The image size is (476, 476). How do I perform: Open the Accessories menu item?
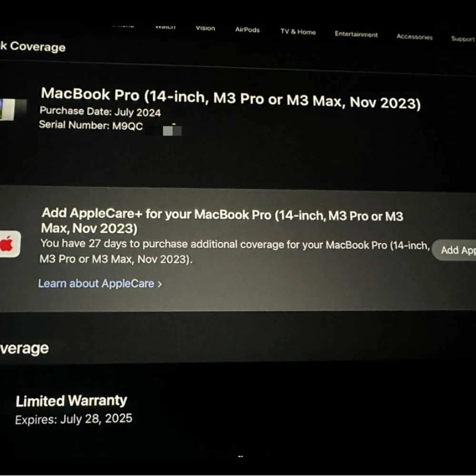[415, 37]
